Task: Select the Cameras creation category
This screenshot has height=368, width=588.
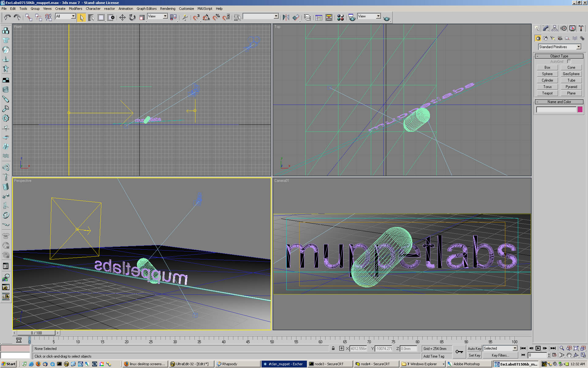Action: pos(560,38)
